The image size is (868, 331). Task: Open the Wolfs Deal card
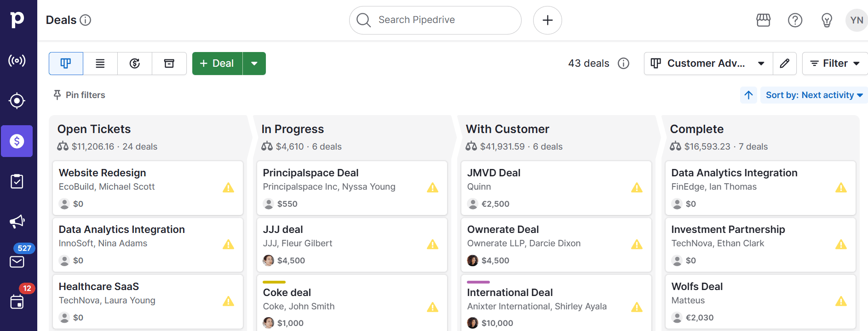click(x=760, y=302)
